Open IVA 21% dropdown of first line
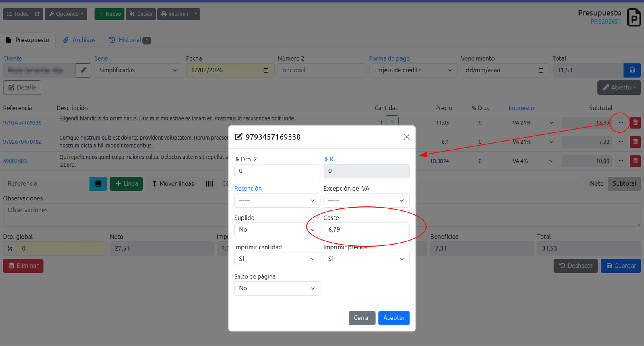 point(533,123)
